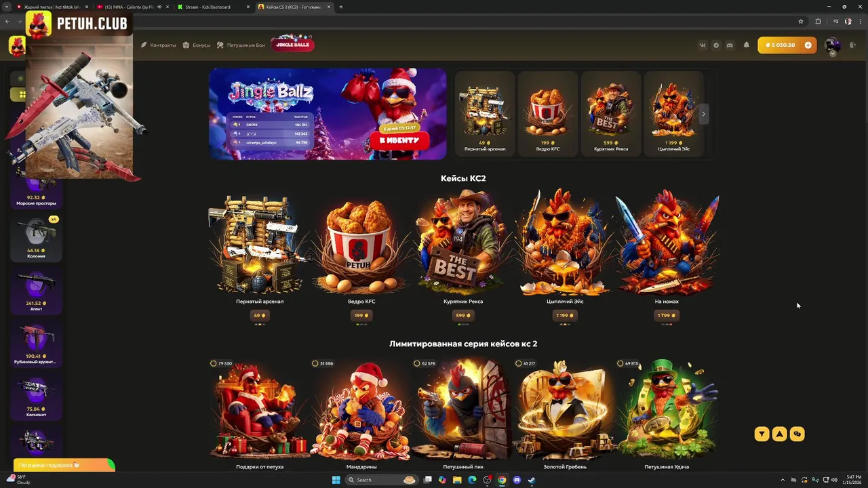The height and width of the screenshot is (488, 868).
Task: Open the Петушиный пик limited case
Action: click(463, 411)
